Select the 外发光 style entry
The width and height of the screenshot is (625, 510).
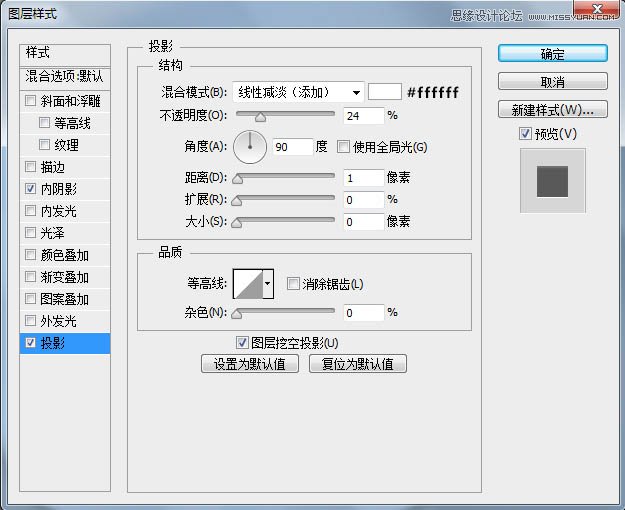click(x=58, y=321)
